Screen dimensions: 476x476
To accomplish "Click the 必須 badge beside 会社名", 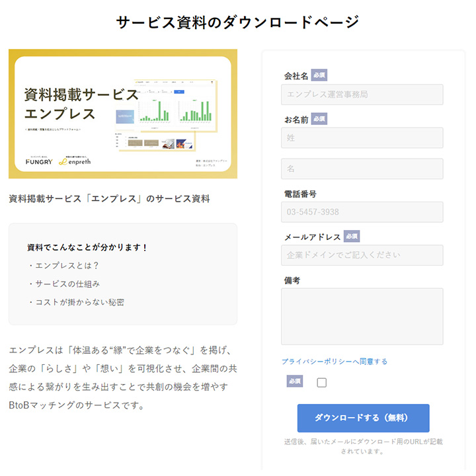I will (x=319, y=75).
